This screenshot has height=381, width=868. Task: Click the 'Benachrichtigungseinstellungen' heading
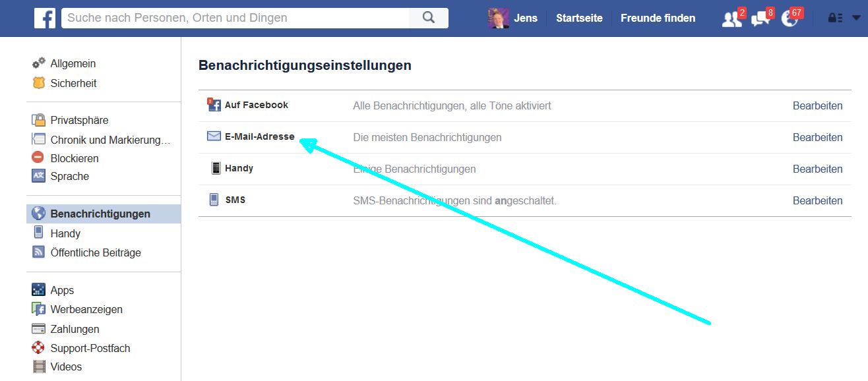click(305, 65)
